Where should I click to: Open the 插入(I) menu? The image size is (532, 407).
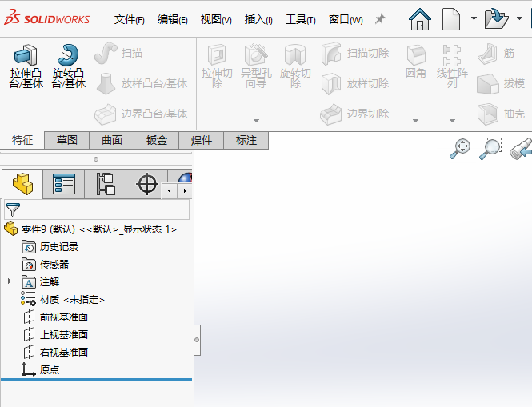(x=258, y=19)
